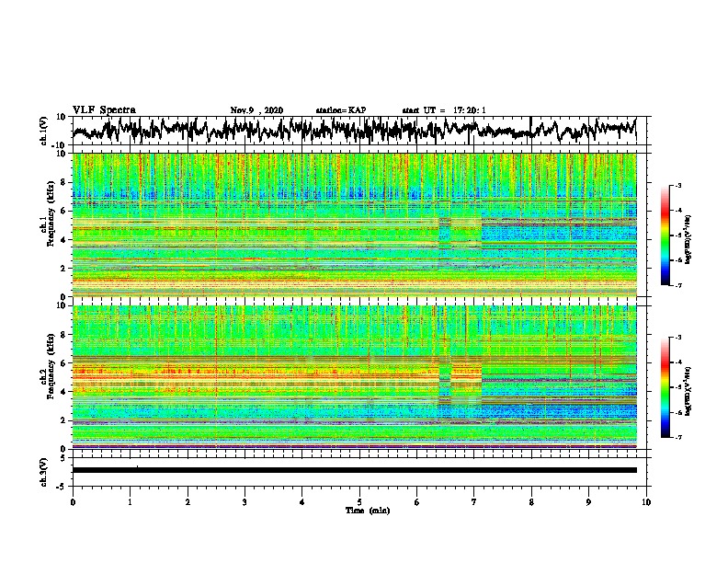Image resolution: width=728 pixels, height=563 pixels.
Task: Click the ch.2 spectrogram "2" kHz tick label
Action: (x=64, y=420)
